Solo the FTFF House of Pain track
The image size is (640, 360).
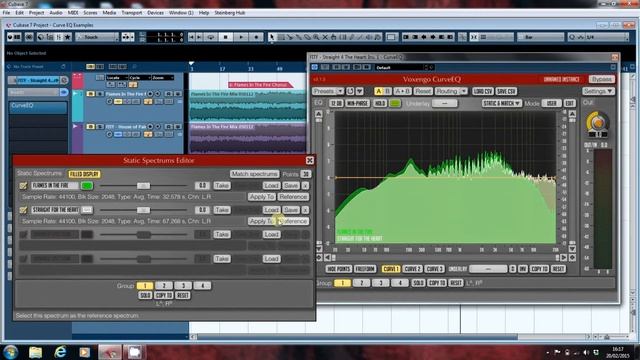pos(100,127)
